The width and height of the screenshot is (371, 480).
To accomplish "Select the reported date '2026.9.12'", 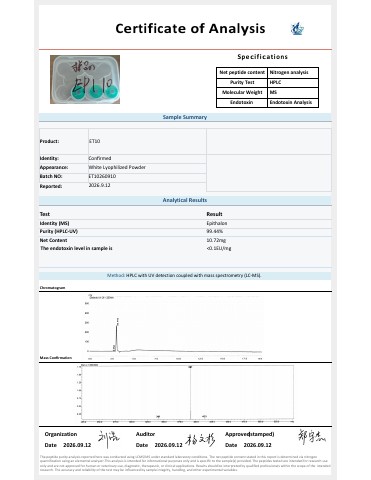I will 99,185.
